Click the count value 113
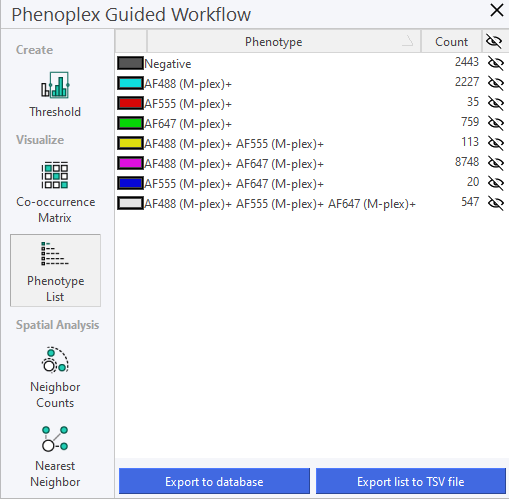Image resolution: width=509 pixels, height=499 pixels. point(470,142)
